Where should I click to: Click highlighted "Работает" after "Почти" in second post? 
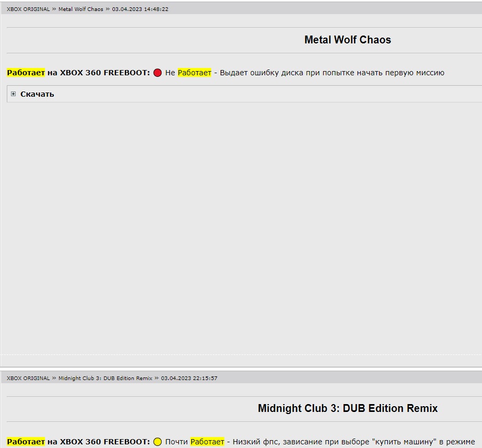click(208, 442)
